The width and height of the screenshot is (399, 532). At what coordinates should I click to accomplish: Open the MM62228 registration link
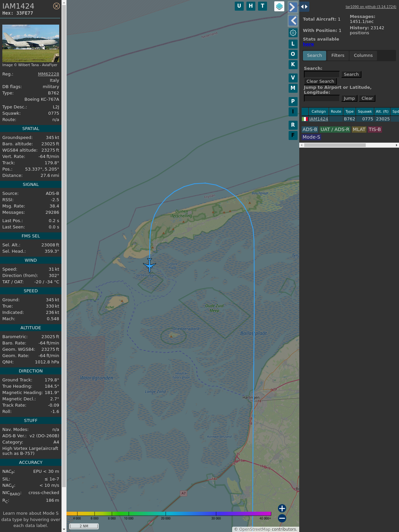tap(49, 74)
